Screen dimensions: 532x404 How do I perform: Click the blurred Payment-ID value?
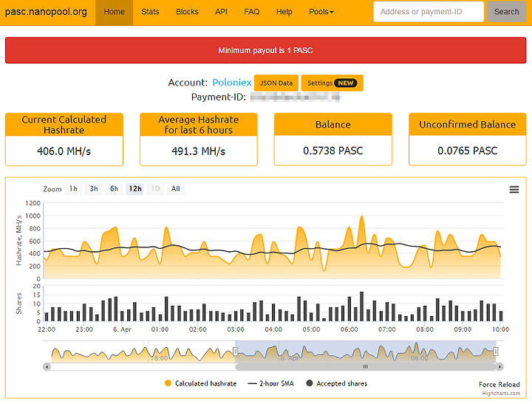[295, 97]
